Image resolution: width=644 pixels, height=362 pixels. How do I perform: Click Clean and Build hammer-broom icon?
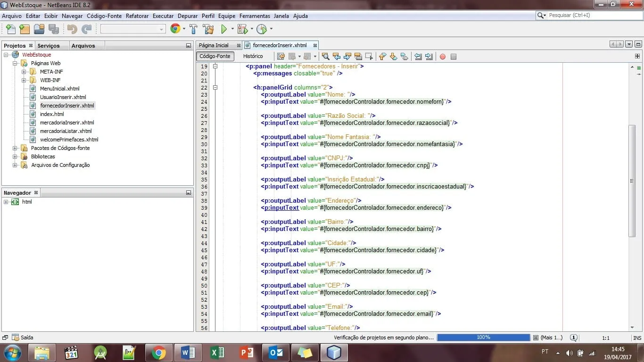click(x=208, y=29)
